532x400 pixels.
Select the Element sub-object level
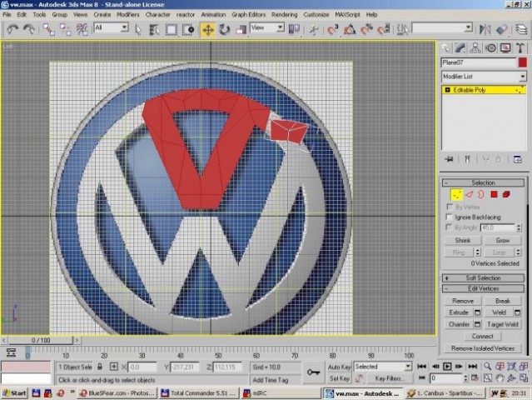coord(506,194)
